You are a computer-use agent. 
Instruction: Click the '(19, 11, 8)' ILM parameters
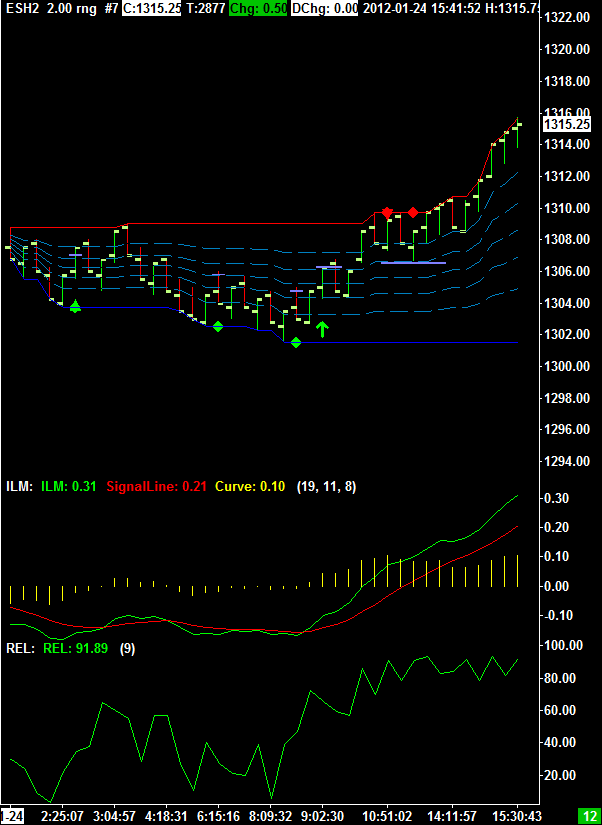(326, 487)
